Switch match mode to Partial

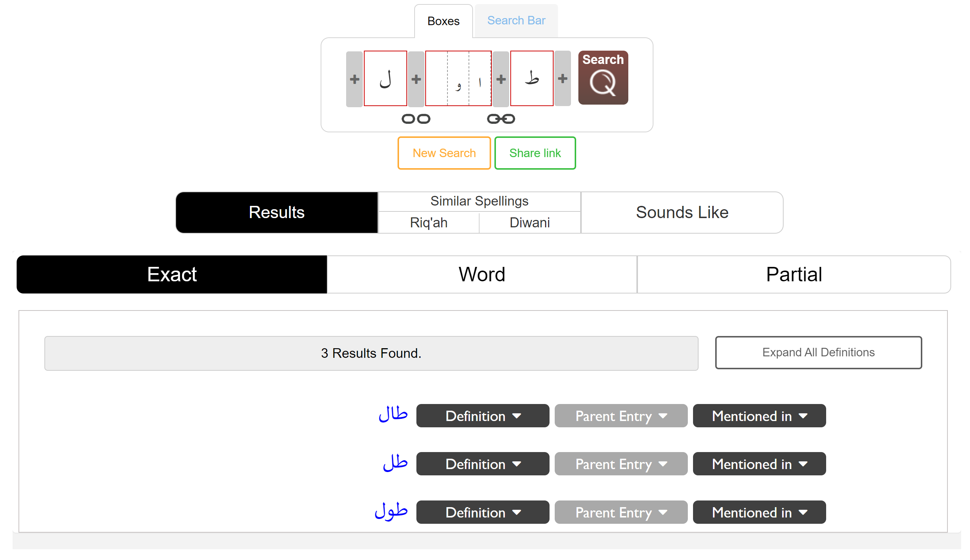(793, 274)
